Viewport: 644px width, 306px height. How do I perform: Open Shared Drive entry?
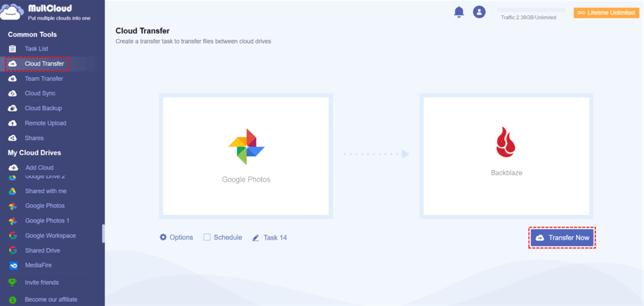pos(42,251)
